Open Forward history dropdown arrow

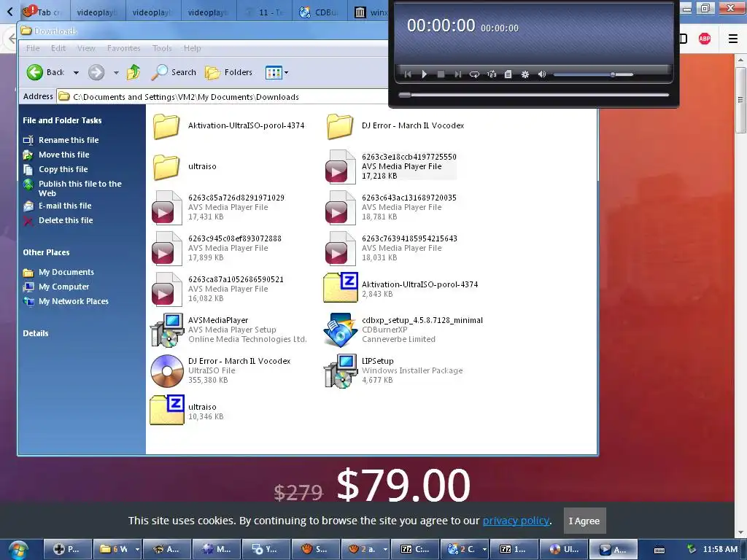click(116, 72)
